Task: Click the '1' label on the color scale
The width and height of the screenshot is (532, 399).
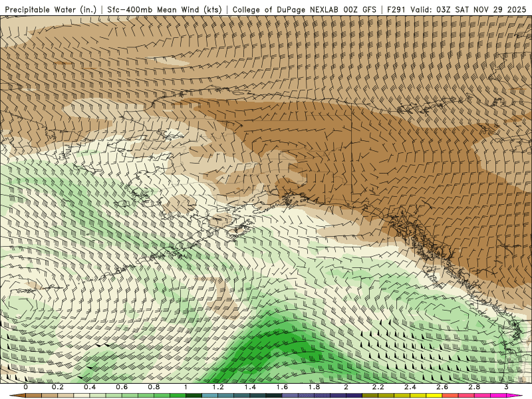Action: tap(186, 387)
